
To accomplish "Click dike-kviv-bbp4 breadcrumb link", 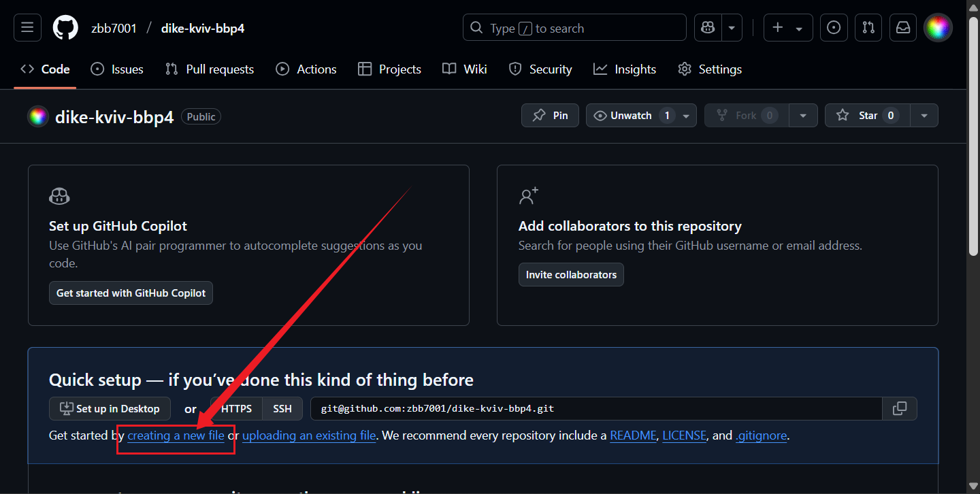I will click(203, 29).
